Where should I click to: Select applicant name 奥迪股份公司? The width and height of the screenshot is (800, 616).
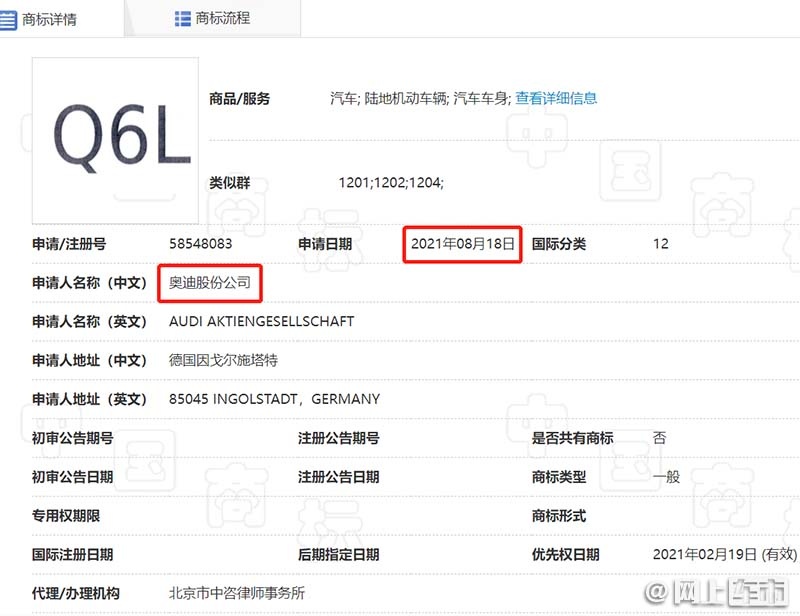(x=210, y=283)
